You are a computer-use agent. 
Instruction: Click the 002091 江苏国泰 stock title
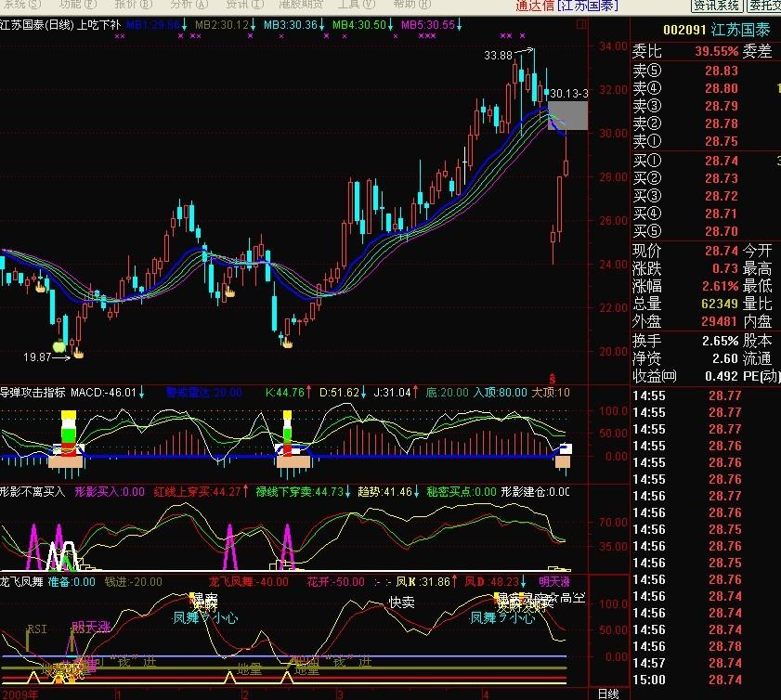click(716, 30)
